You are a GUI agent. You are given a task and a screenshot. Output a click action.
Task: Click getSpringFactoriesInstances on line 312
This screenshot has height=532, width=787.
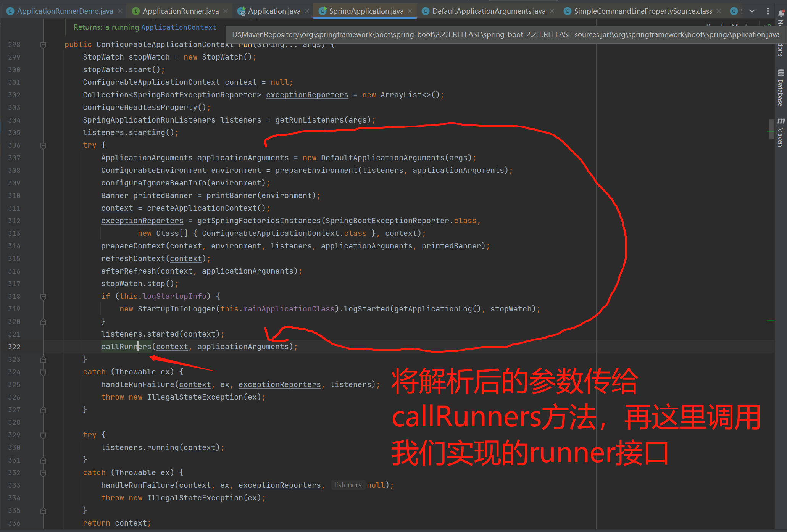tap(259, 221)
